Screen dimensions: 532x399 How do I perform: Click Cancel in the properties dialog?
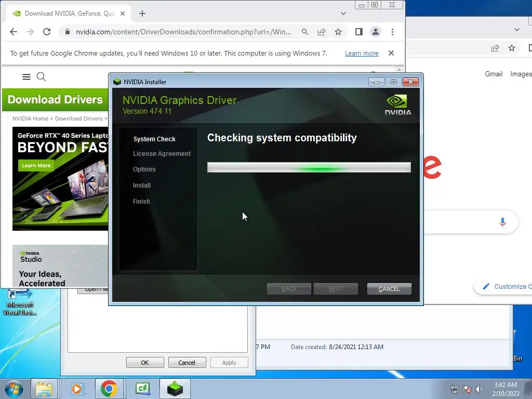(187, 362)
